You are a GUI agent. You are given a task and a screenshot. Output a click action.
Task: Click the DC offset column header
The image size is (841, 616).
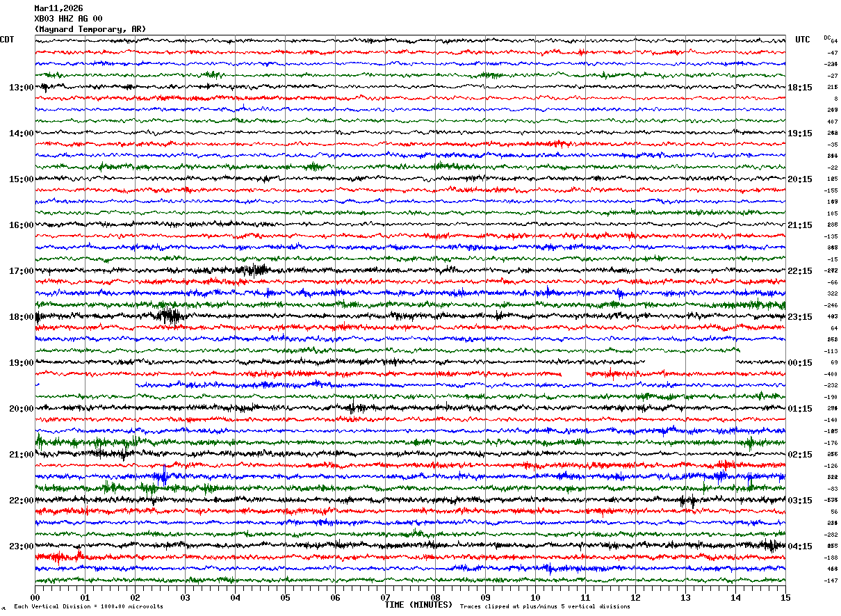(827, 38)
